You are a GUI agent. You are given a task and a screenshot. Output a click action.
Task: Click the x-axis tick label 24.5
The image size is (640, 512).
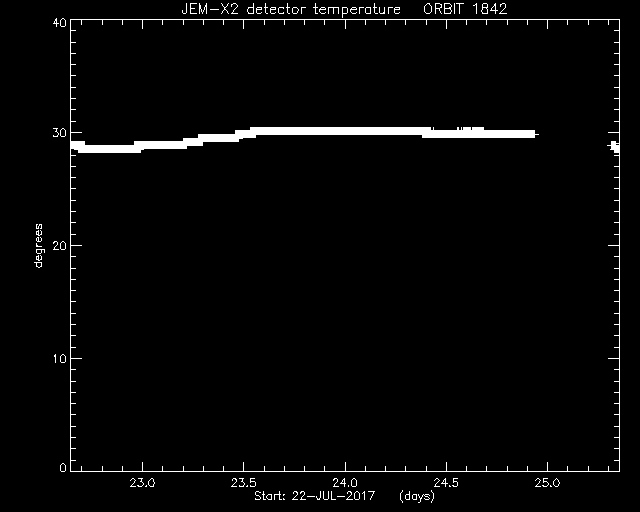(x=446, y=483)
